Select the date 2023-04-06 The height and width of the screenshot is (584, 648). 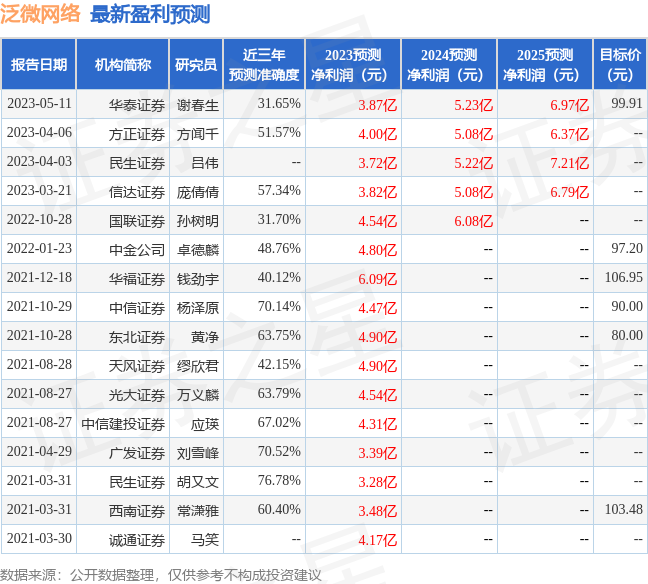point(39,133)
